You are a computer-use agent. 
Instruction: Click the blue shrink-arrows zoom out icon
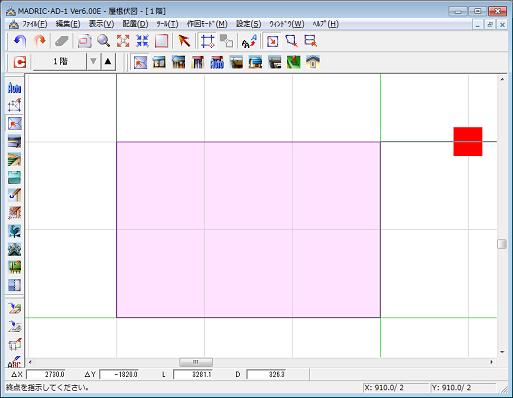[x=142, y=41]
